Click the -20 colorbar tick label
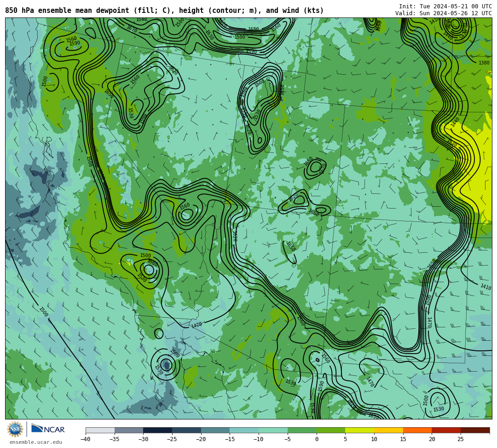Image resolution: width=497 pixels, height=448 pixels. [201, 439]
